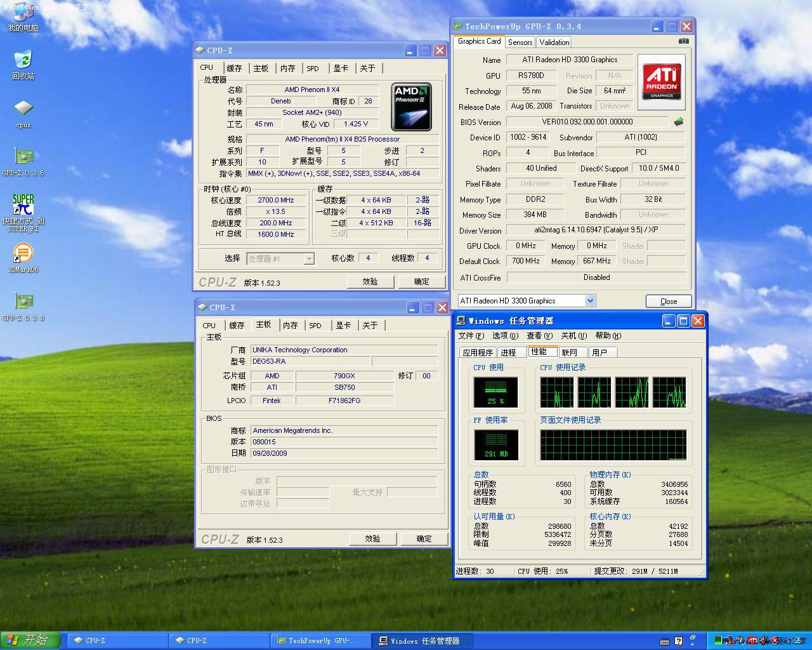Viewport: 812px width, 650px height.
Task: Open the Recycle Bin desktop icon
Action: (23, 60)
